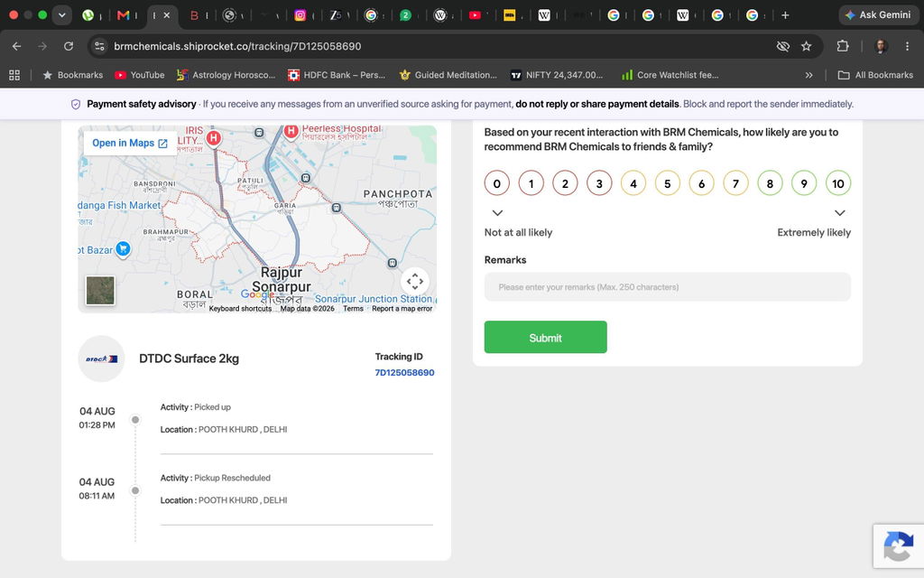Select rating 4 for recommendation
Screen dimensions: 924x578
(x=633, y=183)
